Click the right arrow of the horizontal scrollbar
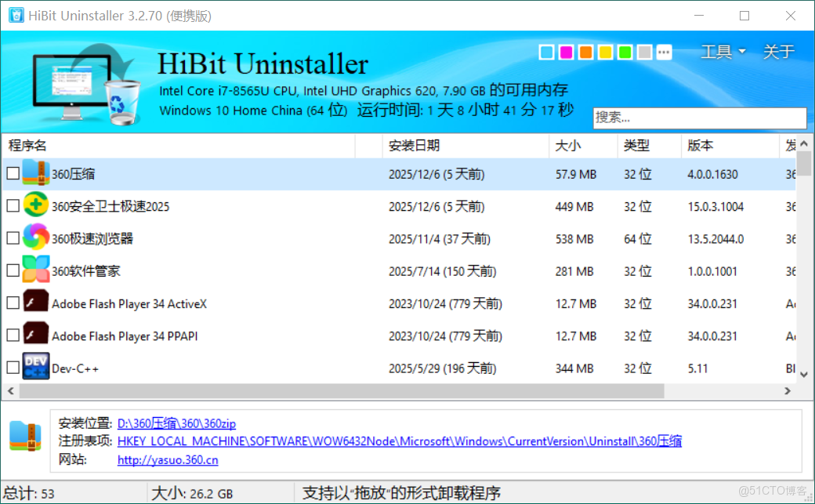815x504 pixels. coord(789,390)
